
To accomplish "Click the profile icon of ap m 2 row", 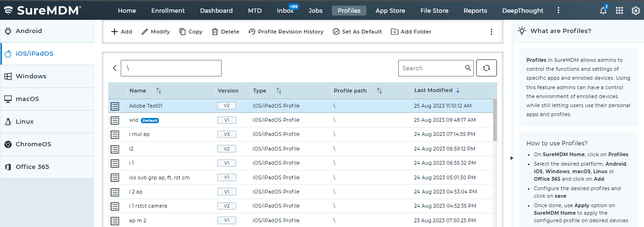I will coord(115,221).
